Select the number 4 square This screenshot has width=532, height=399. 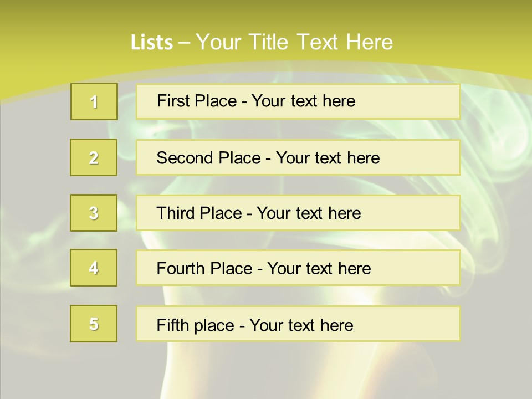click(x=94, y=268)
